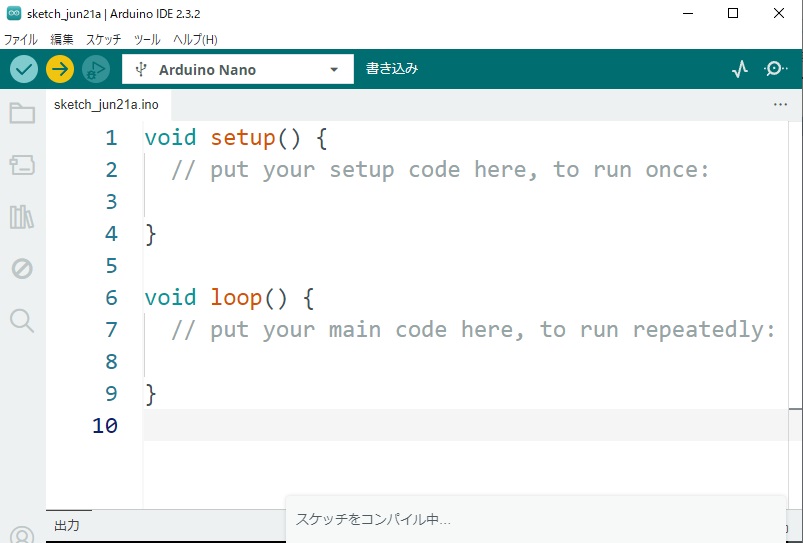
Task: Open the 編集 menu
Action: point(62,39)
